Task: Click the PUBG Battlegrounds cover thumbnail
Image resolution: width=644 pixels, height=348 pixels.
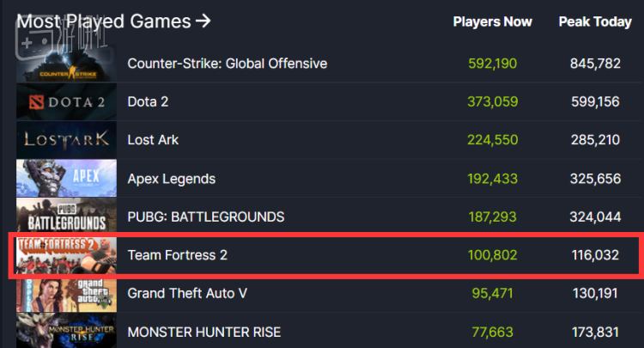Action: click(67, 217)
